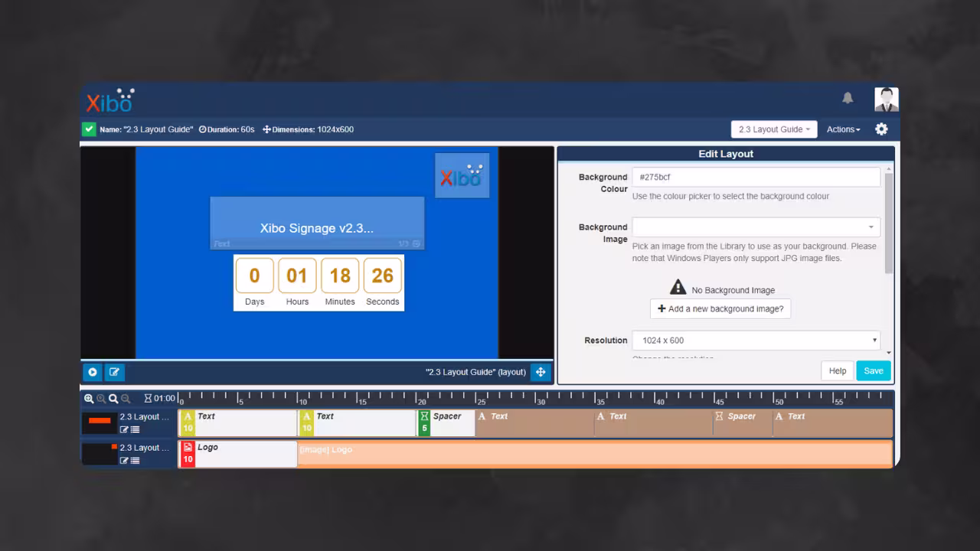Toggle the green layout status checkmark
This screenshot has width=980, height=551.
[89, 129]
